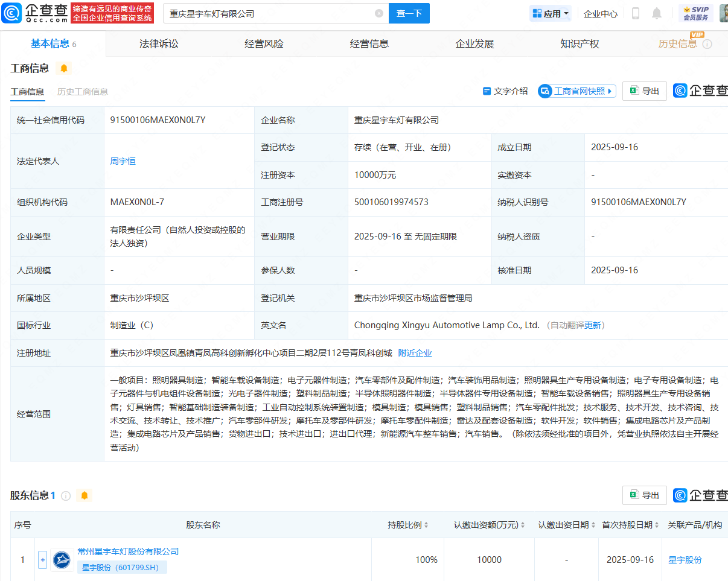The width and height of the screenshot is (728, 581).
Task: Click legal representative 周宇恒 link
Action: (x=123, y=160)
